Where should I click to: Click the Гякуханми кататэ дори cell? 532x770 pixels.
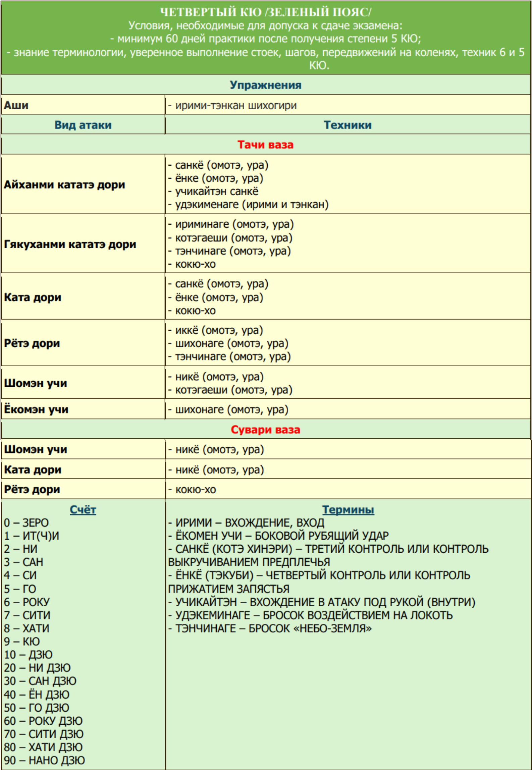[70, 244]
